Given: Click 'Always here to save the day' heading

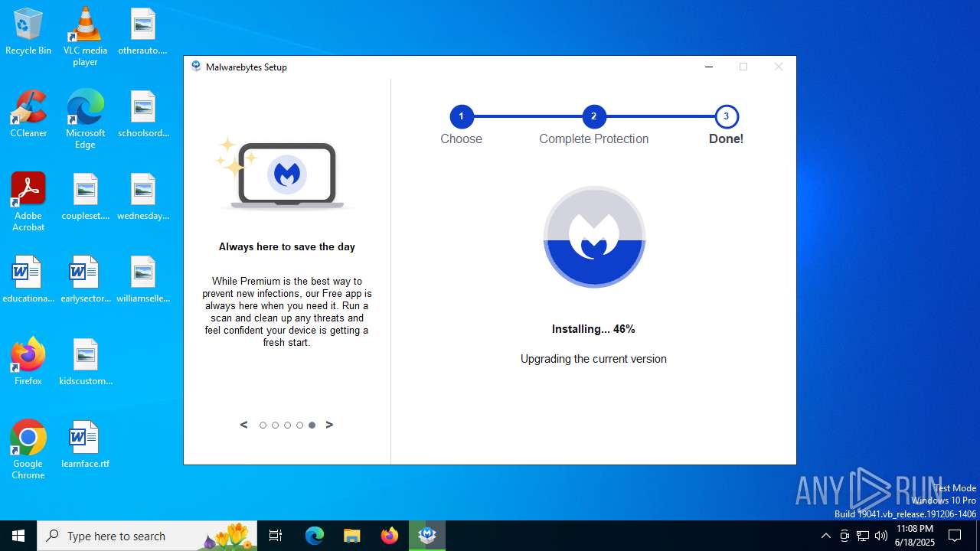Looking at the screenshot, I should (x=287, y=246).
